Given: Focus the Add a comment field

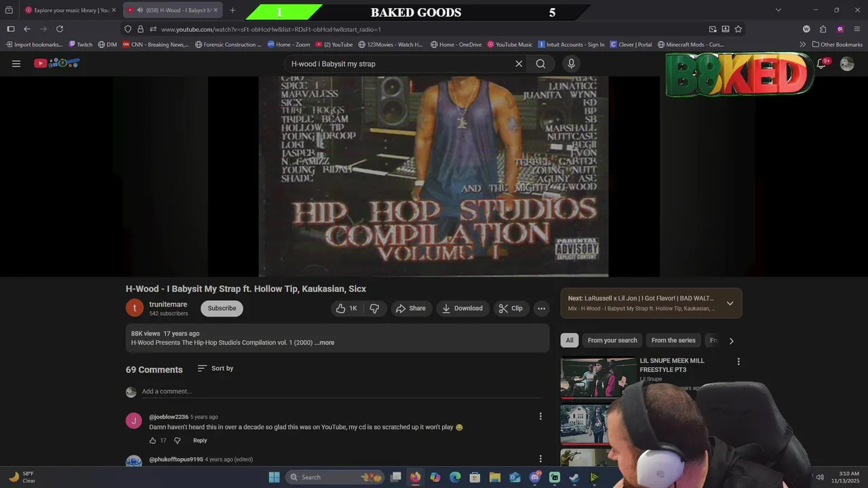Looking at the screenshot, I should point(342,391).
